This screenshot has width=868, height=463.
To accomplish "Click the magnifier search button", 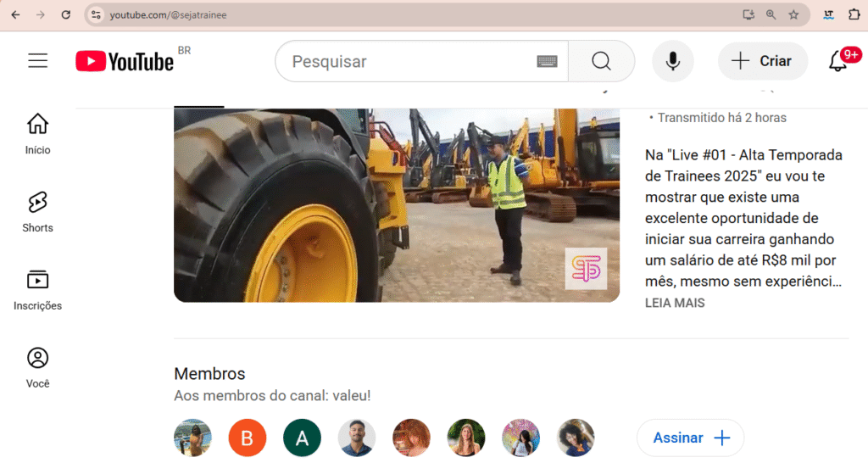I will pyautogui.click(x=601, y=61).
